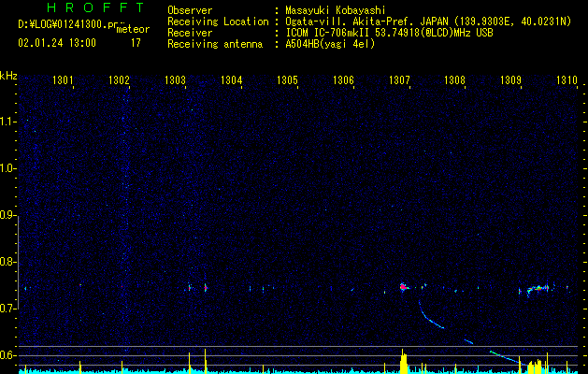588x374 pixels.
Task: Click the 'Receiving Location' label
Action: pos(218,22)
